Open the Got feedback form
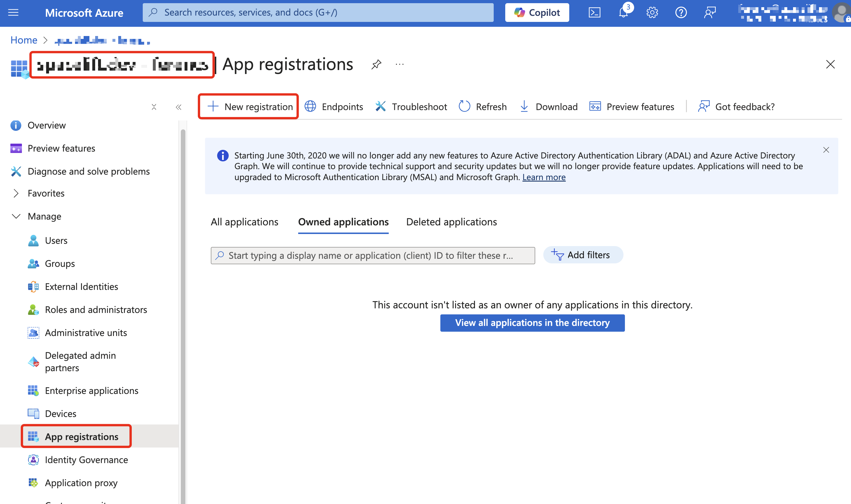This screenshot has width=851, height=504. (x=744, y=106)
